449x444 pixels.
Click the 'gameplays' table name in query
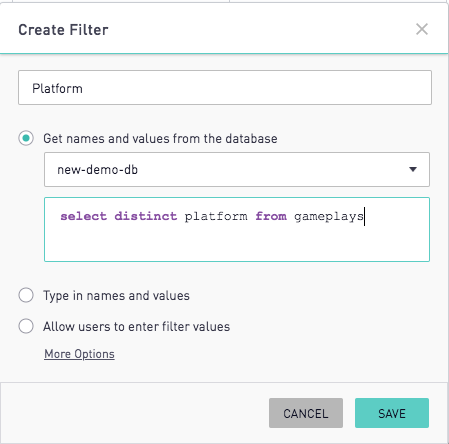coord(329,217)
